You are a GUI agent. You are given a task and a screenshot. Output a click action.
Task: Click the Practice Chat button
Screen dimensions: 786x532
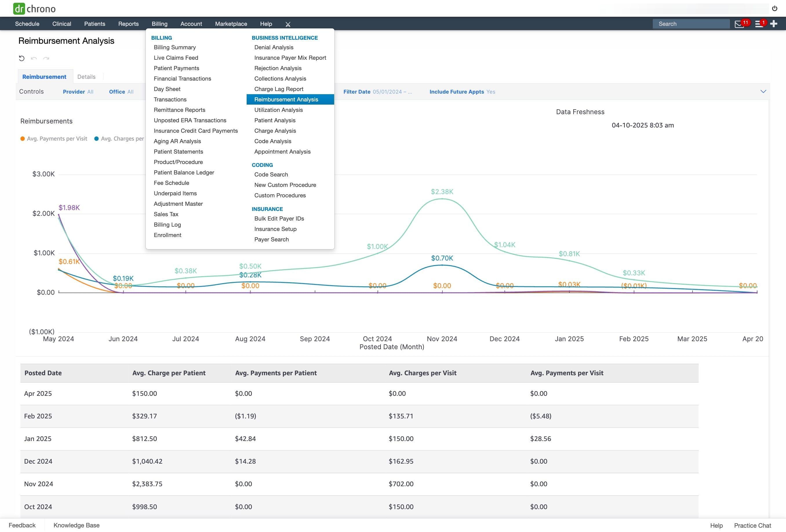point(752,526)
